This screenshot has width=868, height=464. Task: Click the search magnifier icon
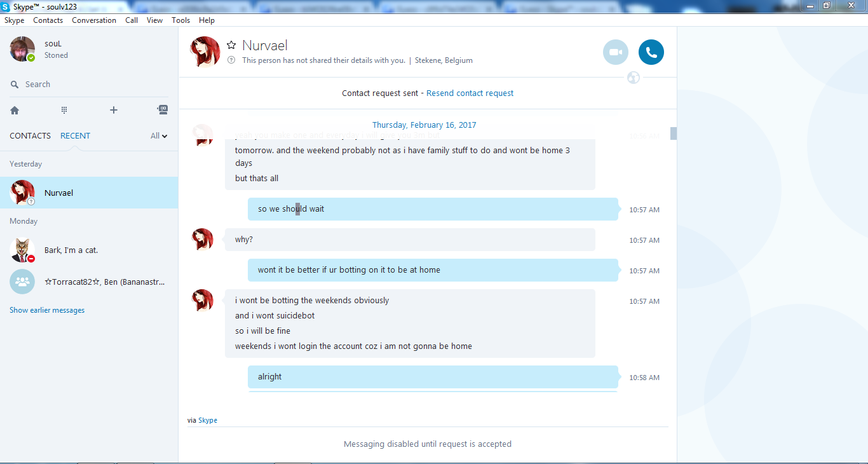(x=15, y=85)
